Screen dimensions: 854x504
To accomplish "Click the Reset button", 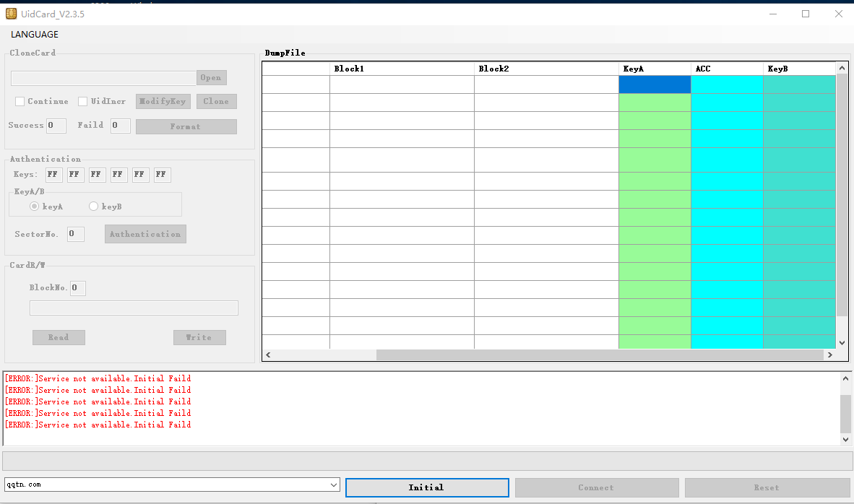I will click(x=767, y=487).
